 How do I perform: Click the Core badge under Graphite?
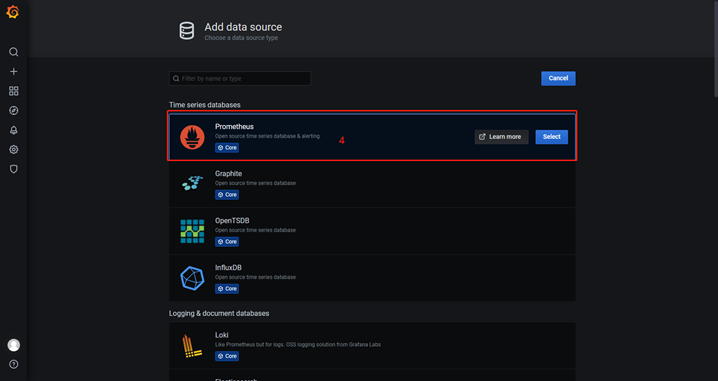[227, 195]
